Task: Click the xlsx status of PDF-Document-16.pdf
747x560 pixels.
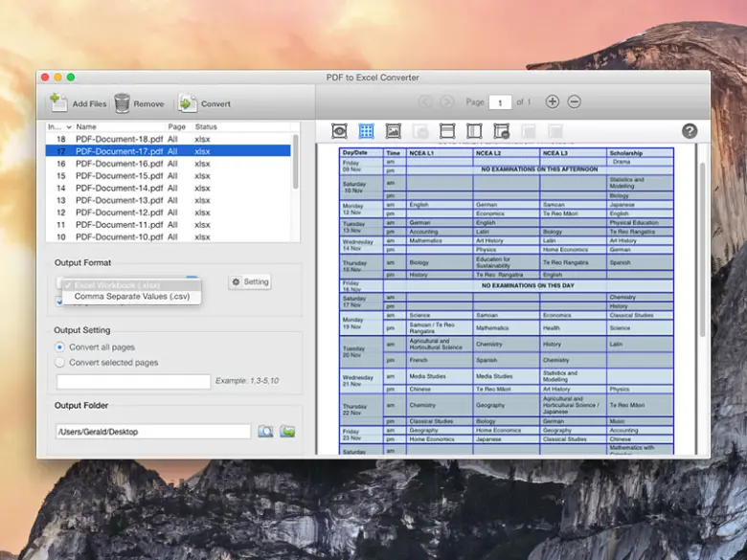Action: (x=202, y=164)
